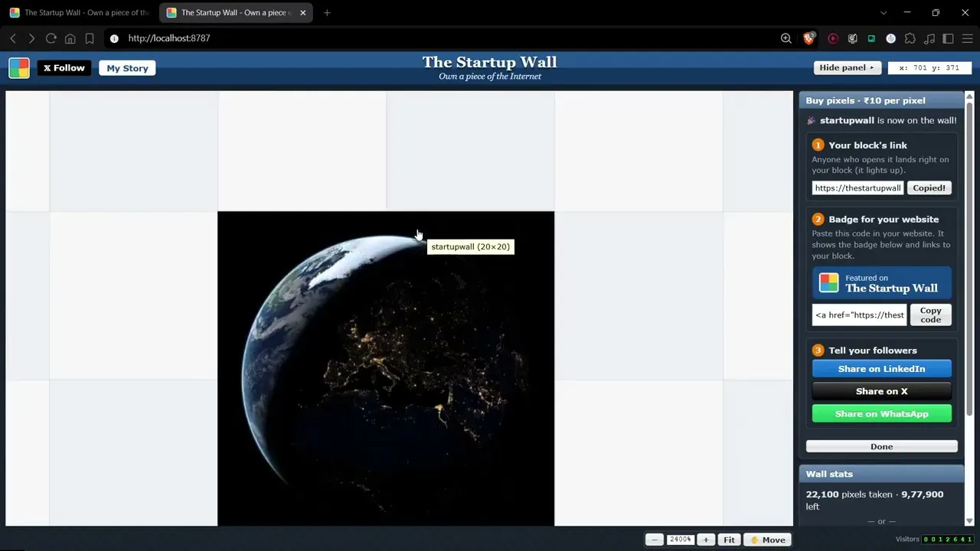
Task: Click the pink play-button extension icon
Action: tap(833, 38)
